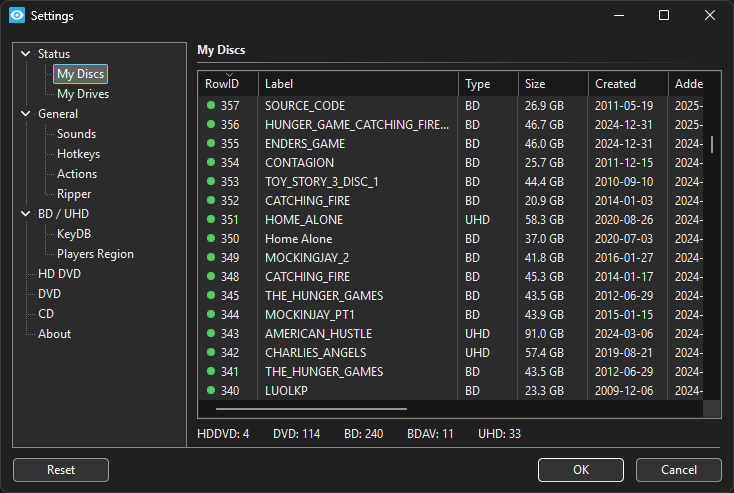Select Hotkeys in the settings tree

(x=78, y=154)
